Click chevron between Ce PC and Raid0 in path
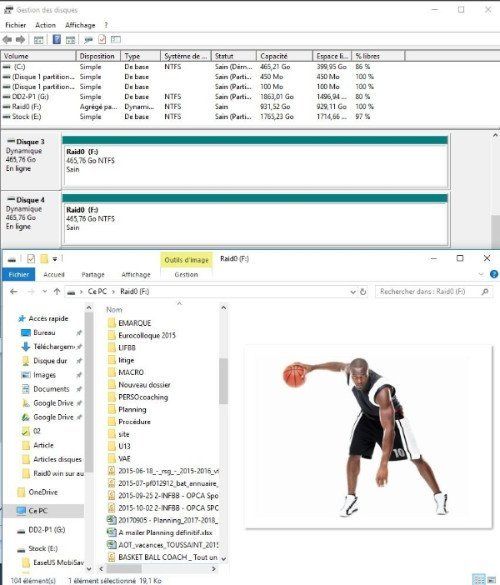This screenshot has width=500, height=585. click(113, 292)
